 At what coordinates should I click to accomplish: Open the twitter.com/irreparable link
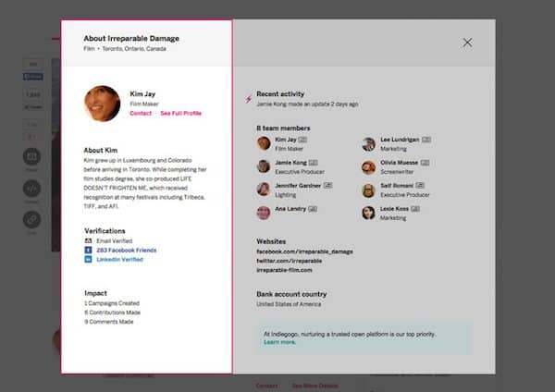(290, 262)
